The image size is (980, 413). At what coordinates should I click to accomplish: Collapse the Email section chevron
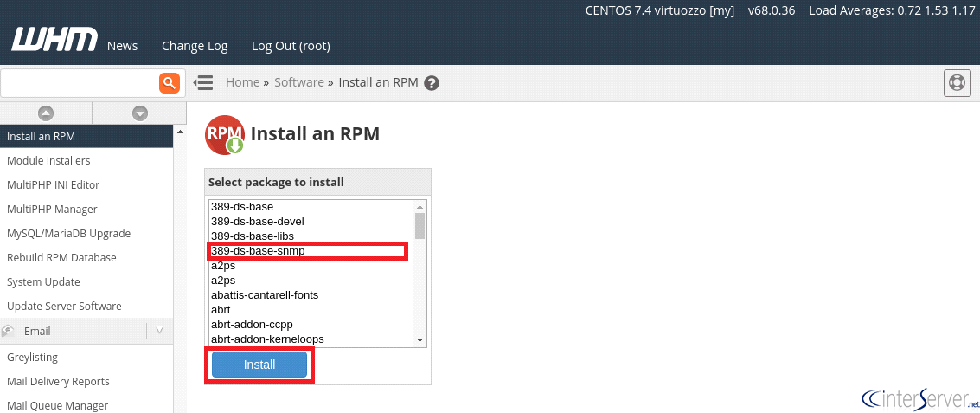click(159, 331)
